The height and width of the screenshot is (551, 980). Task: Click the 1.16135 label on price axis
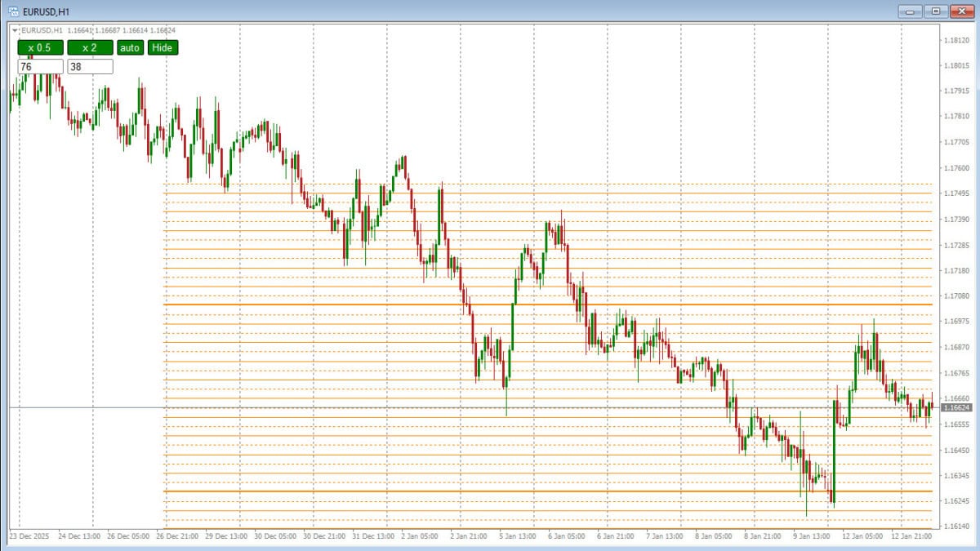(956, 527)
